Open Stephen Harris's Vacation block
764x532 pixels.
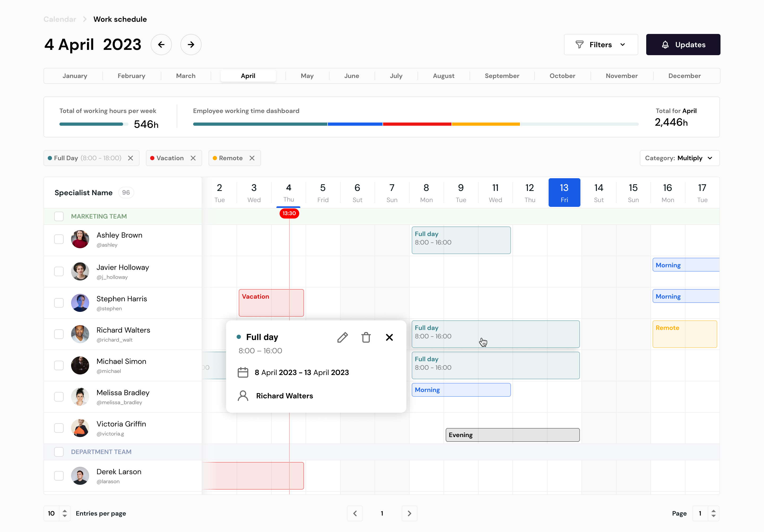(271, 303)
